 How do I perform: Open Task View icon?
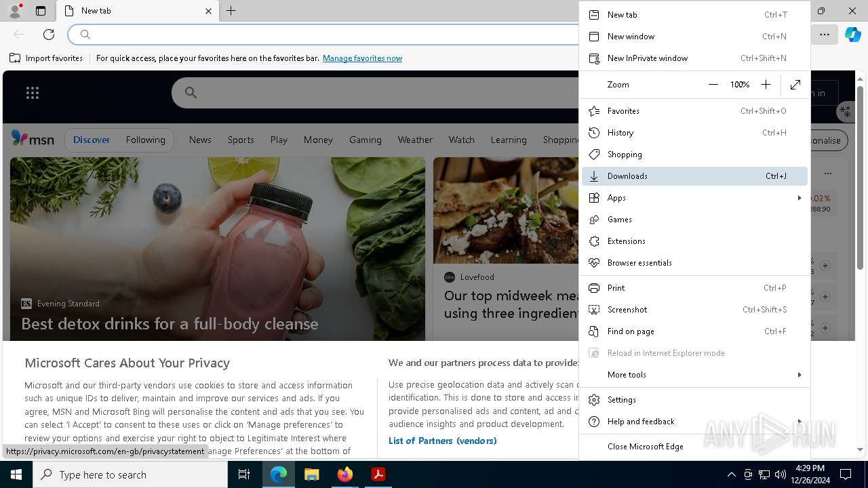click(244, 474)
